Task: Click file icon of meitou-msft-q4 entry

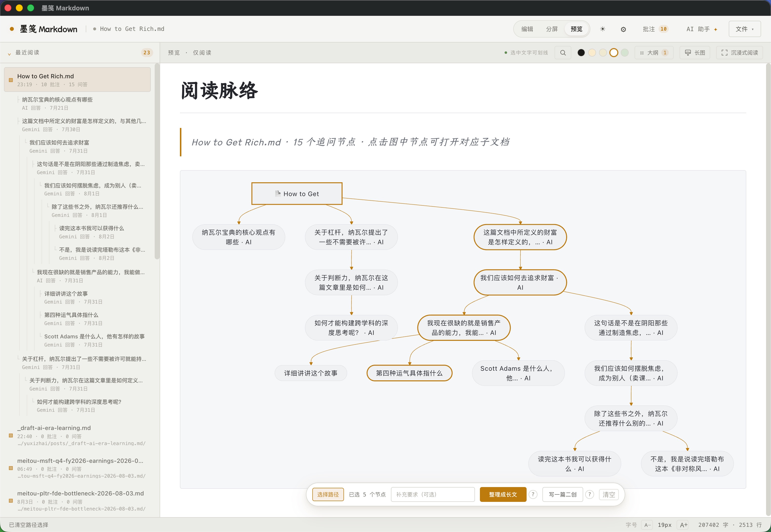Action: pos(11,468)
